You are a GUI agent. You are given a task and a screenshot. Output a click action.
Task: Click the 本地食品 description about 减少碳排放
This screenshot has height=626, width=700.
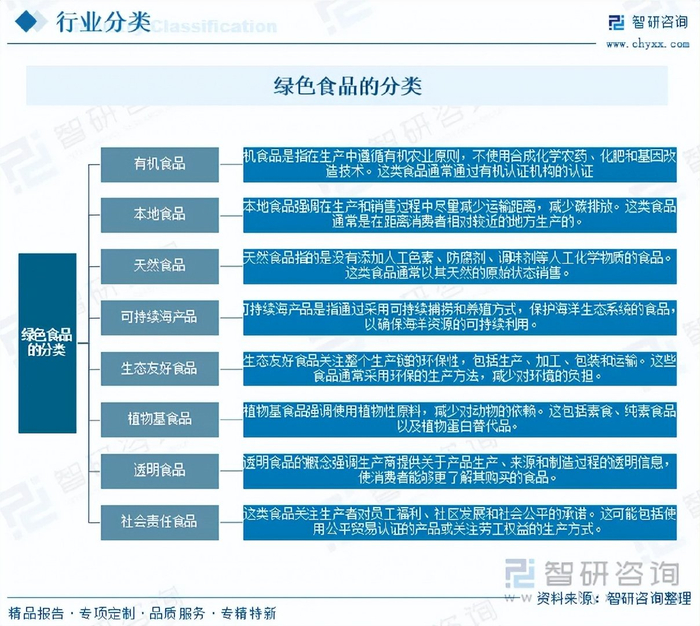coord(460,215)
